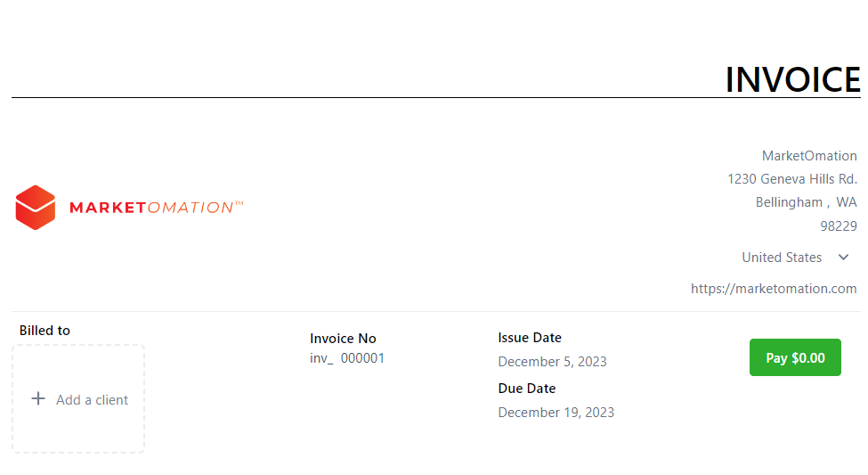This screenshot has height=475, width=868.
Task: Open the Issue Date December 5, 2023 picker
Action: pyautogui.click(x=553, y=362)
